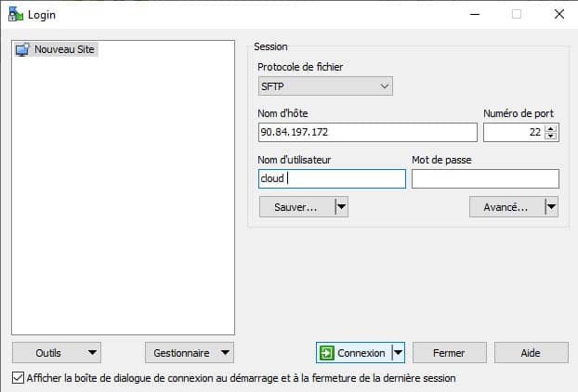Increase the port number with up arrow
Image resolution: width=578 pixels, height=392 pixels.
(551, 128)
